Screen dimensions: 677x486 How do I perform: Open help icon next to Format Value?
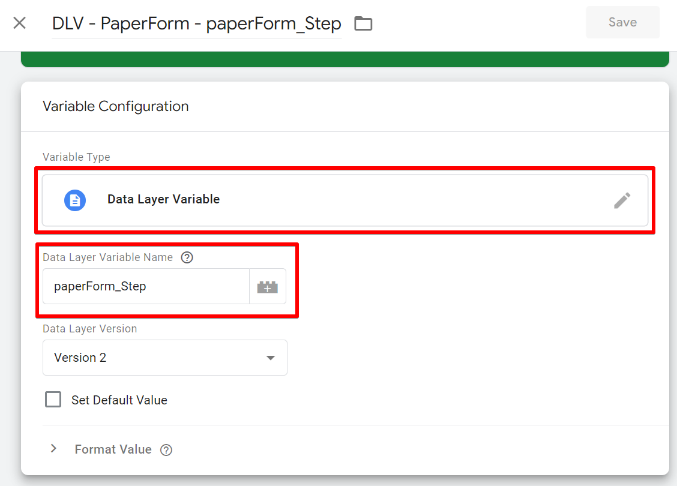click(166, 450)
